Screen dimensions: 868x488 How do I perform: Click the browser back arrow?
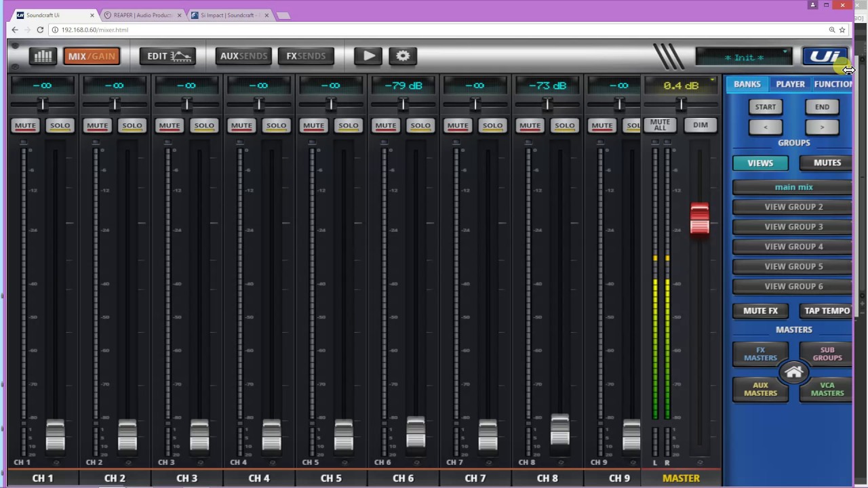point(15,30)
